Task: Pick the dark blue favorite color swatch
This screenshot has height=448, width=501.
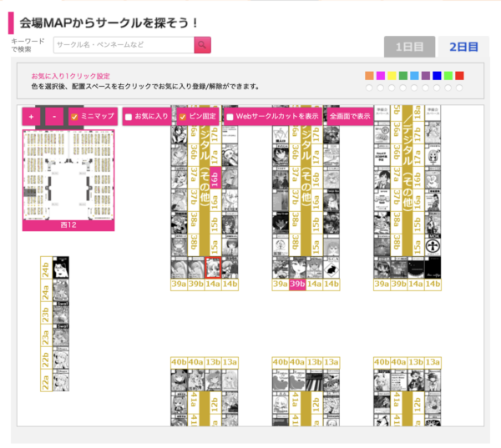Action: pyautogui.click(x=437, y=76)
